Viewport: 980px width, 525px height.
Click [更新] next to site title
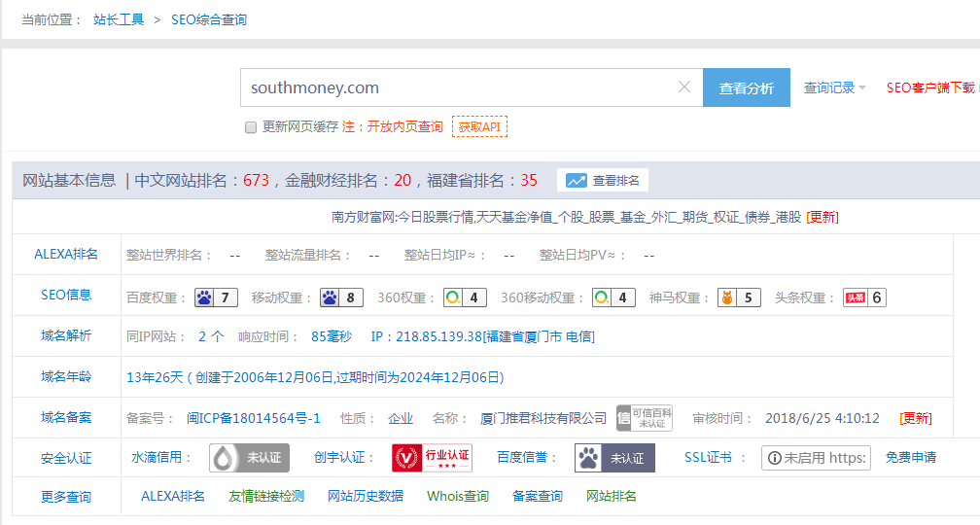(x=822, y=217)
